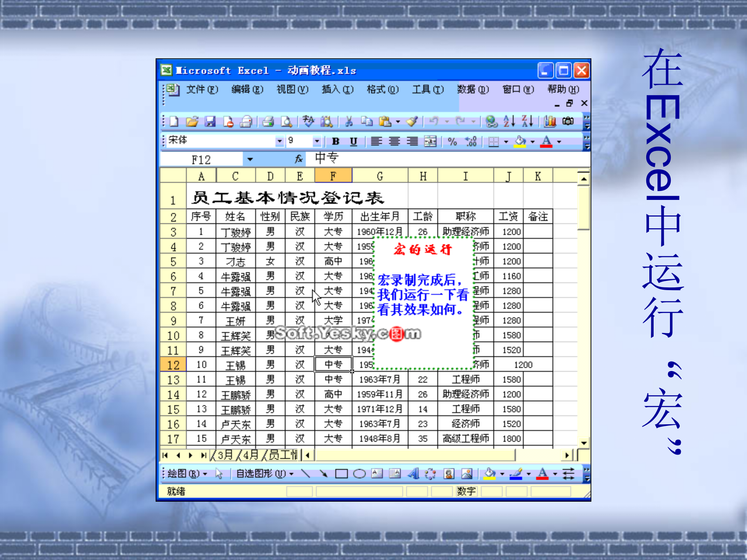Toggle underline formatting

[353, 142]
